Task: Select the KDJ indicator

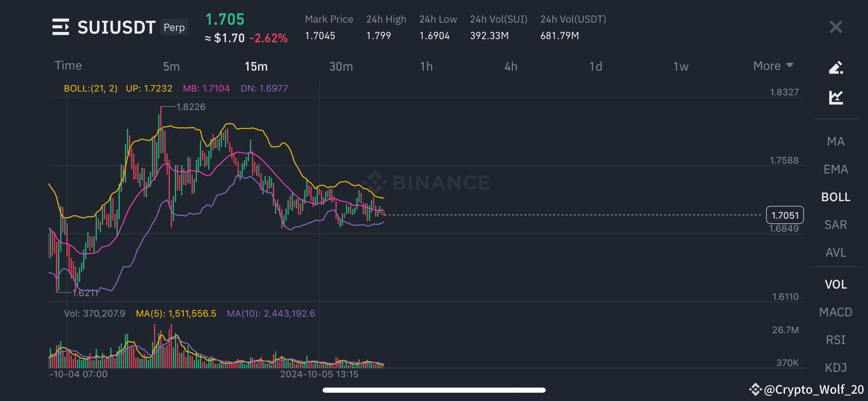Action: 836,368
